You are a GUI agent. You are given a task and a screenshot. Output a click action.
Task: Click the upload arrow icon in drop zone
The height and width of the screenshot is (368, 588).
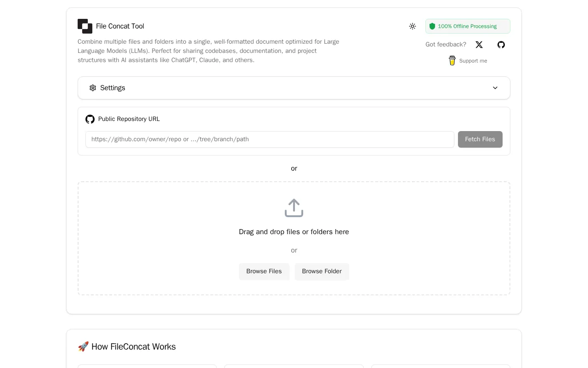pos(294,208)
